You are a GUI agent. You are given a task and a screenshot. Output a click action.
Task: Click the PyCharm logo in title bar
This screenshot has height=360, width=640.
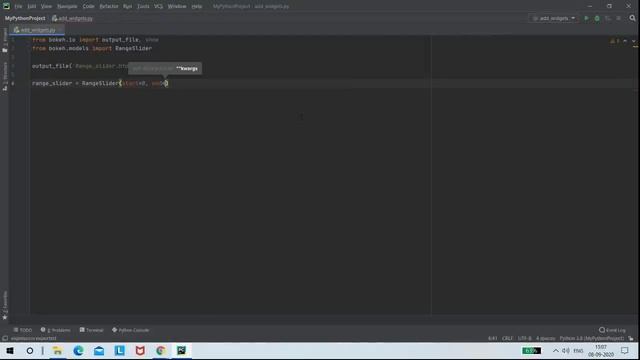tap(6, 6)
